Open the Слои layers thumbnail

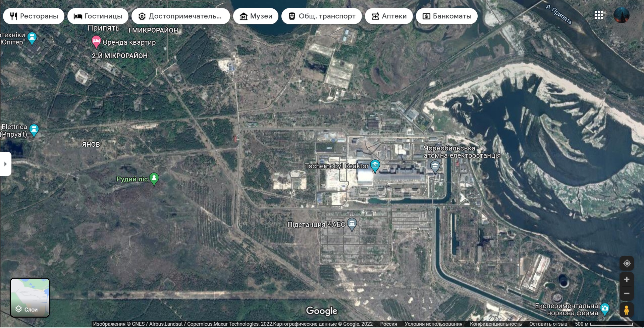tap(30, 297)
